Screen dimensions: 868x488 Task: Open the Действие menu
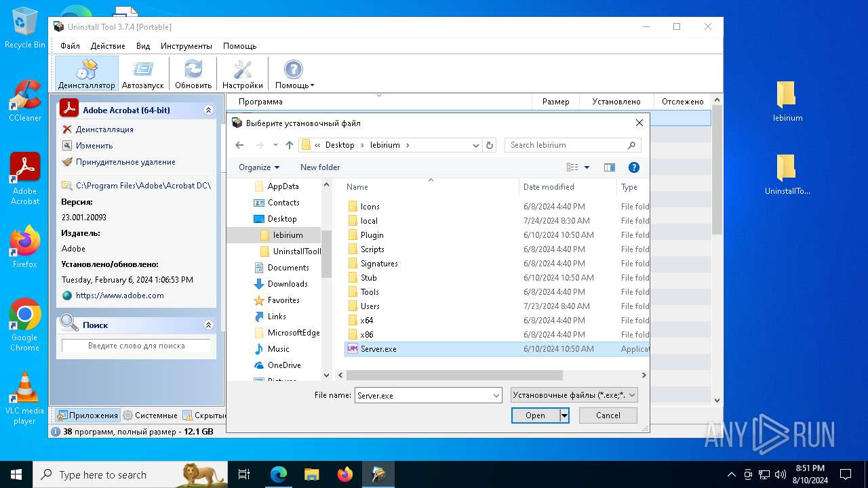(x=108, y=46)
